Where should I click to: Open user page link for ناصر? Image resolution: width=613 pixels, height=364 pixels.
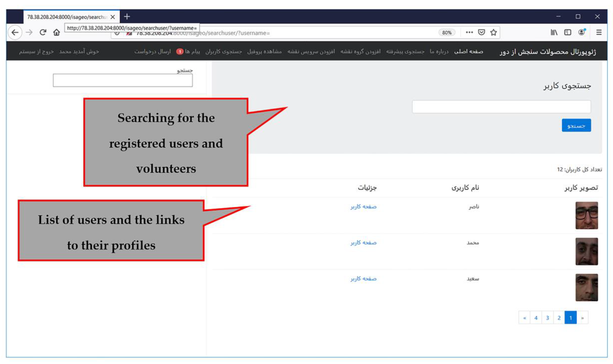point(363,207)
